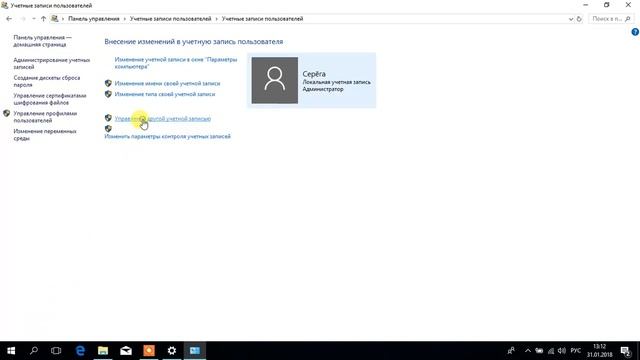This screenshot has width=640, height=360.
Task: Open File Explorer from taskbar
Action: point(103,351)
